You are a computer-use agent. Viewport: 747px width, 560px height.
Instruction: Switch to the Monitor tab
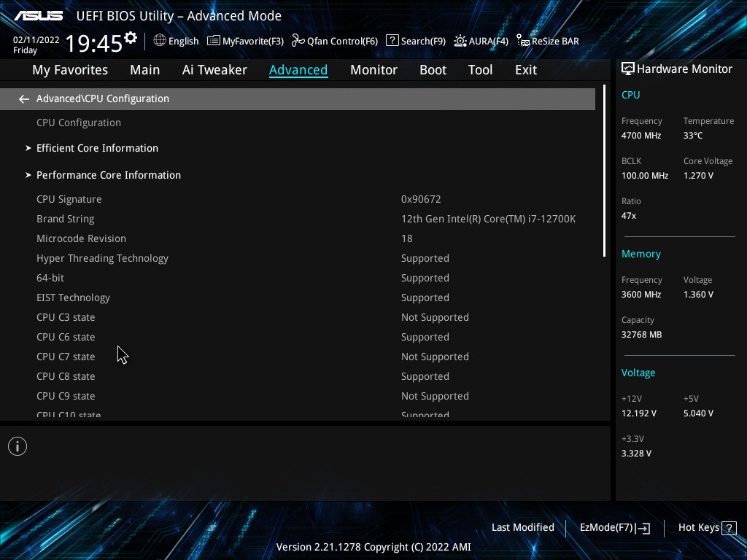373,70
